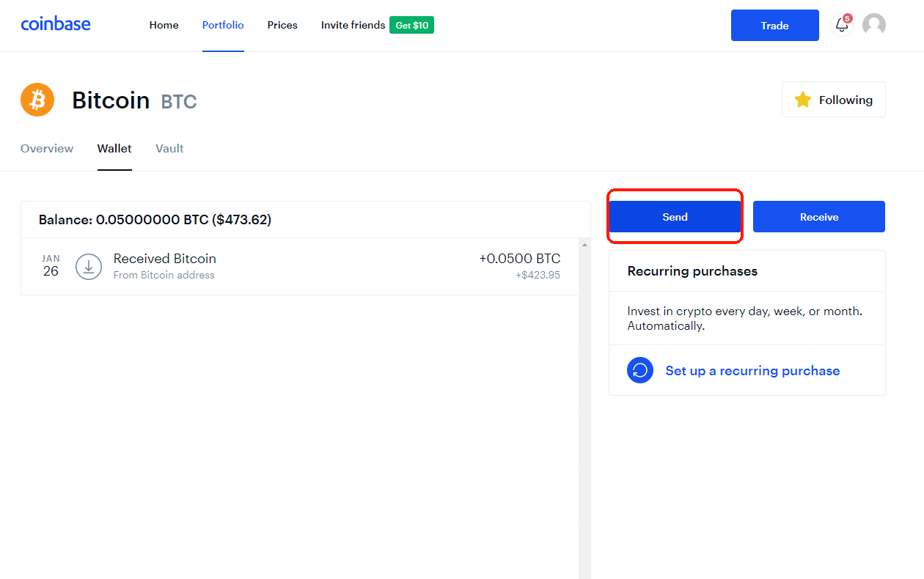Click the Coinbase logo
The width and height of the screenshot is (924, 579).
pos(56,24)
